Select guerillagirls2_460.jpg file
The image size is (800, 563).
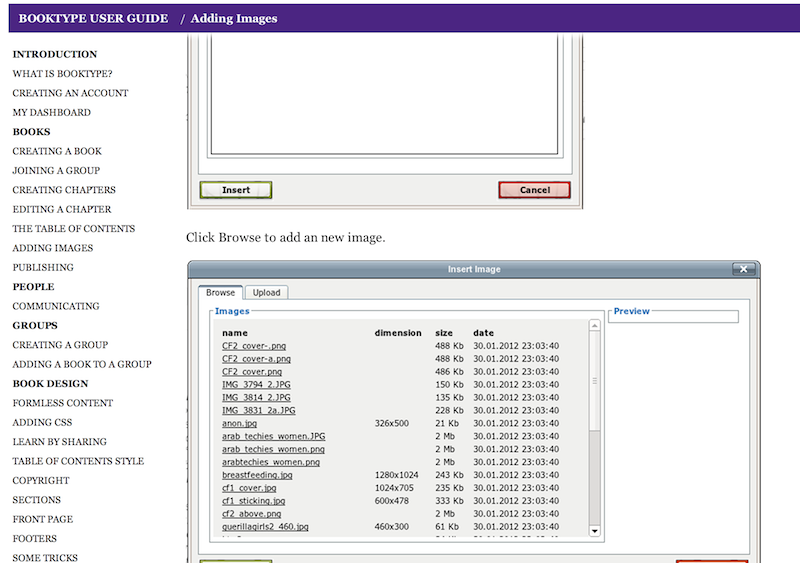pyautogui.click(x=265, y=527)
